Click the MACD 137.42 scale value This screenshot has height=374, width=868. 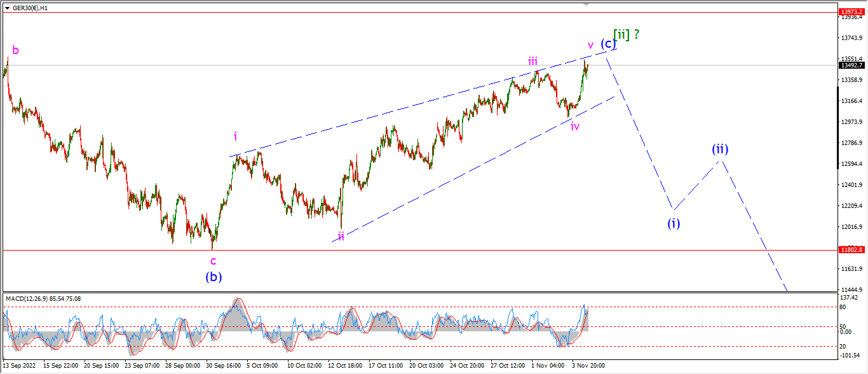pyautogui.click(x=850, y=298)
